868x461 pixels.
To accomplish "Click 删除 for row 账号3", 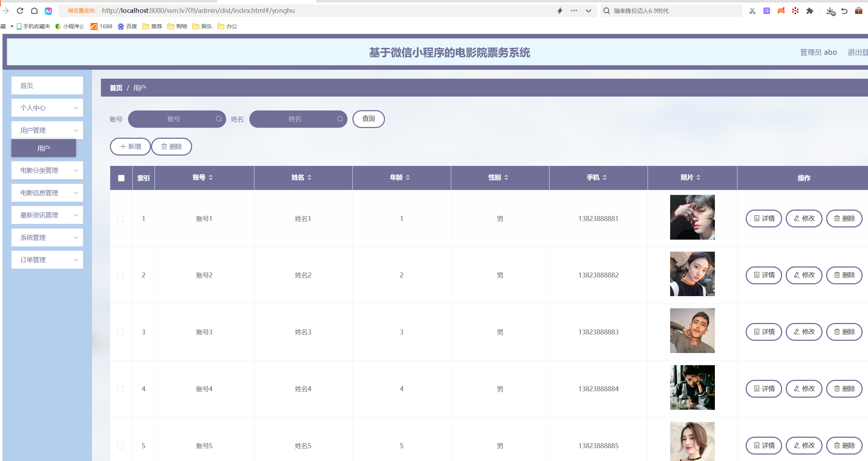I will [844, 332].
